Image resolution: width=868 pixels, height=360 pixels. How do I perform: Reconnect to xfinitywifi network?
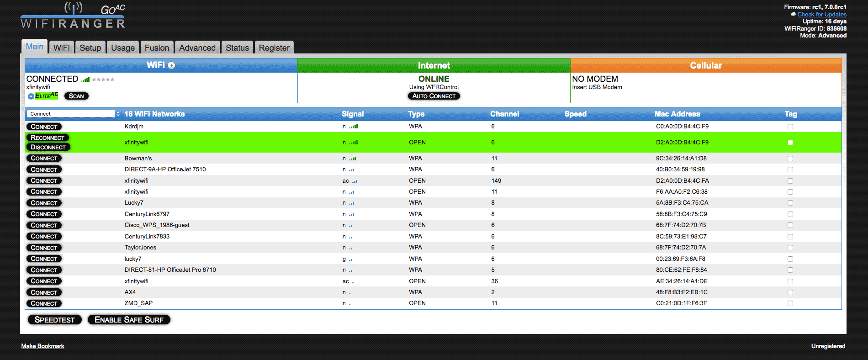click(48, 138)
